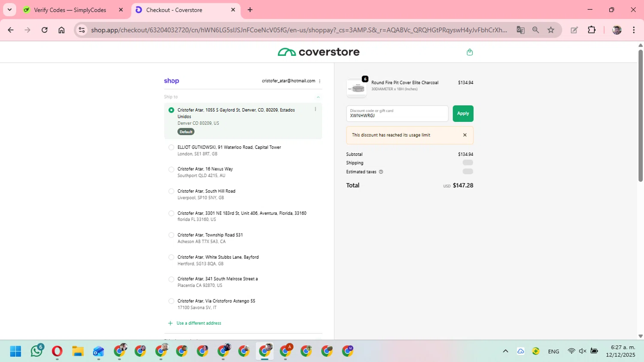Click the cristofer_atar@hotmail.com email
The width and height of the screenshot is (644, 362).
click(x=289, y=81)
